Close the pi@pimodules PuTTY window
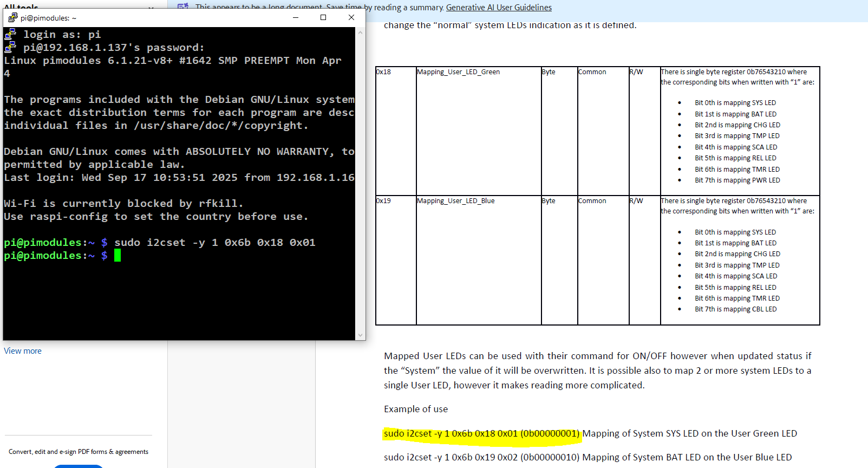Image resolution: width=868 pixels, height=468 pixels. click(351, 17)
